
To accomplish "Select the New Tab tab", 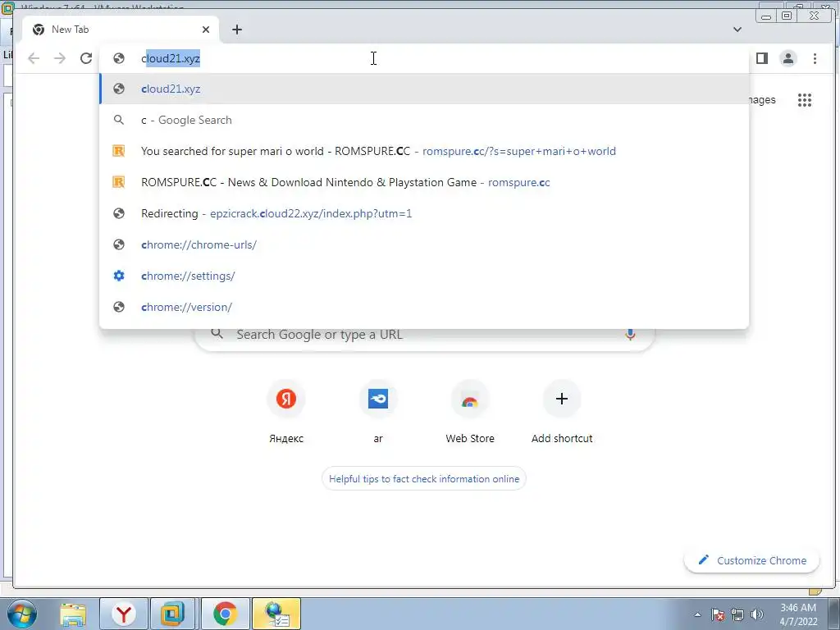I will pos(121,30).
